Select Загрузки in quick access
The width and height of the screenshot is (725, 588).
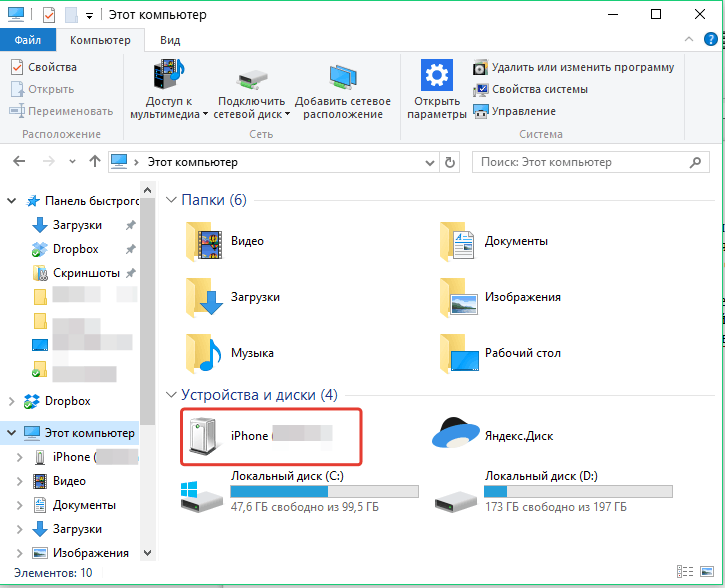[x=77, y=225]
